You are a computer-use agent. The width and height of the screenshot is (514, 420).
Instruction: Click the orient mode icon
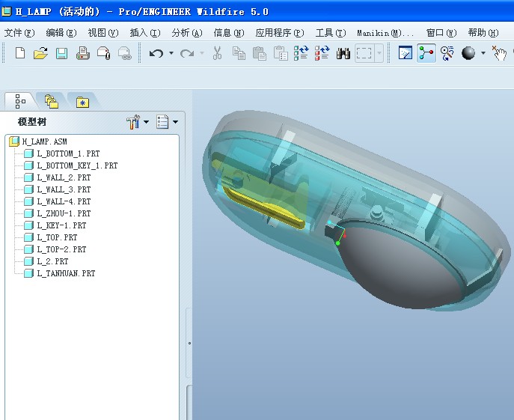tap(447, 53)
